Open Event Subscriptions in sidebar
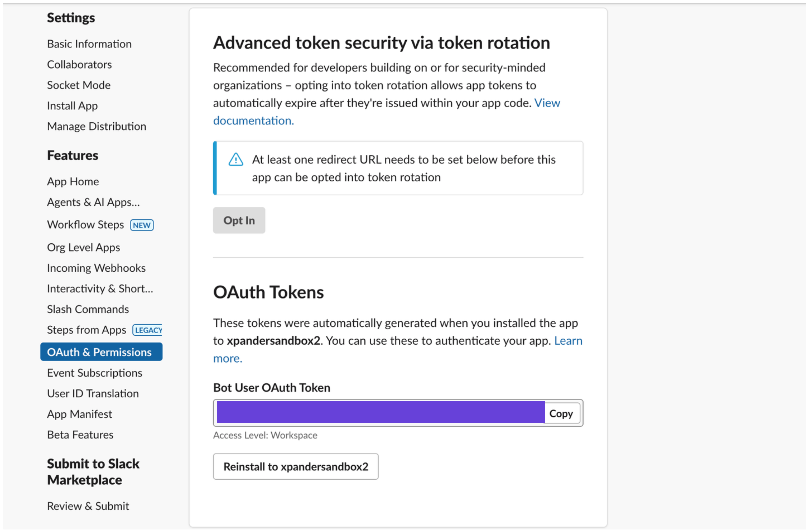This screenshot has height=532, width=809. (x=94, y=373)
